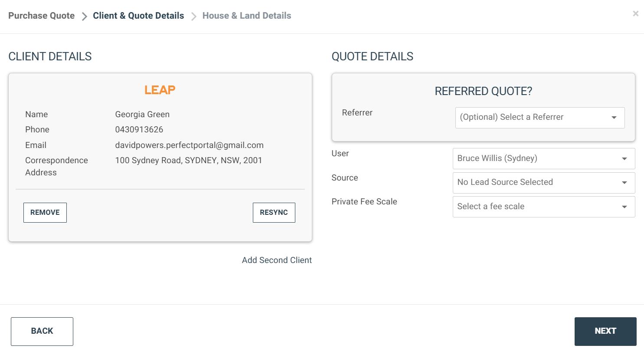
Task: Open the Referrer dropdown arrow
Action: pyautogui.click(x=614, y=118)
